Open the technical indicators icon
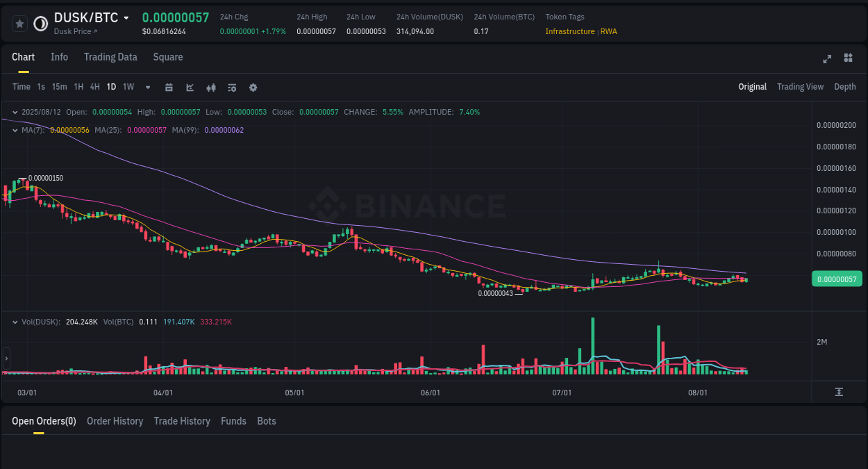Viewport: 868px width, 469px height. pyautogui.click(x=232, y=88)
